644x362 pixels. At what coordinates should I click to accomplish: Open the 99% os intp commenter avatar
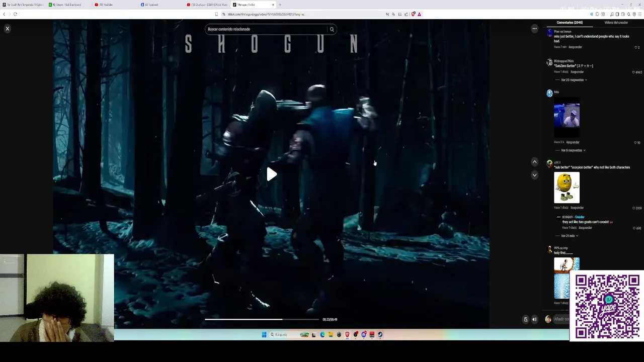[549, 249]
